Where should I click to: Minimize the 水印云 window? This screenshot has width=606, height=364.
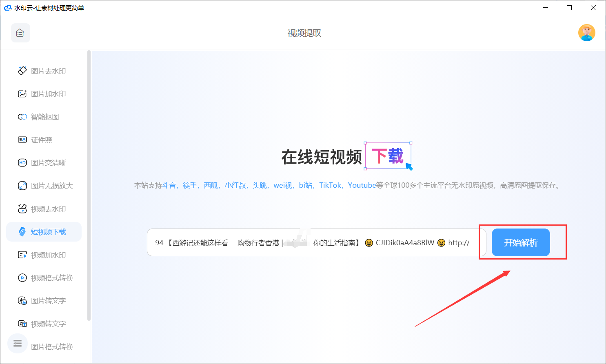click(546, 8)
